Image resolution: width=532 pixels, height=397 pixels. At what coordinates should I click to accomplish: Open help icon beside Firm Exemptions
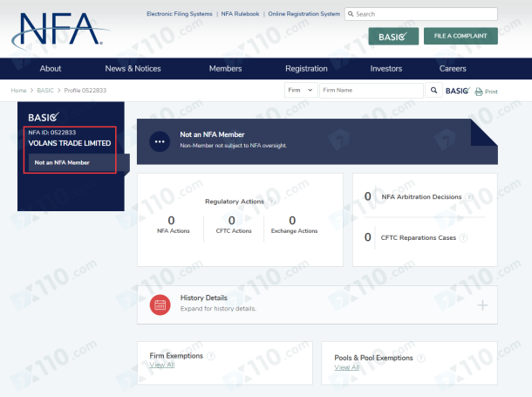[x=211, y=356]
